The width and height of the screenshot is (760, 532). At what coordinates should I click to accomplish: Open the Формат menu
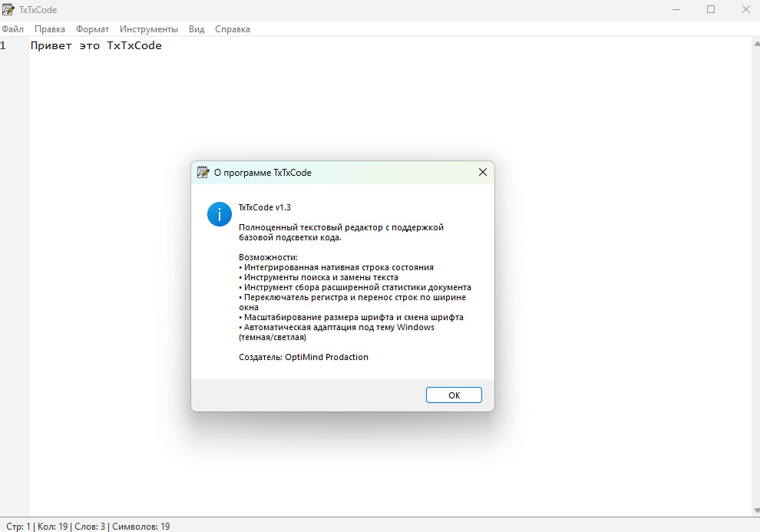pos(92,29)
